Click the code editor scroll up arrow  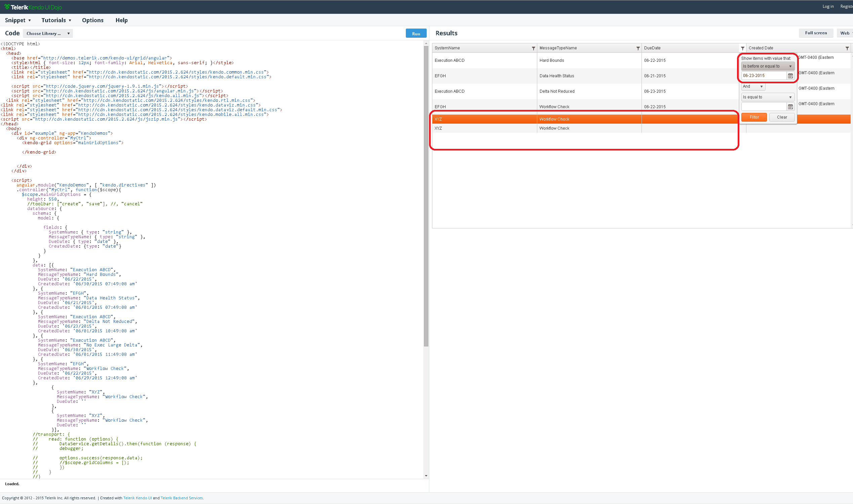click(x=426, y=43)
